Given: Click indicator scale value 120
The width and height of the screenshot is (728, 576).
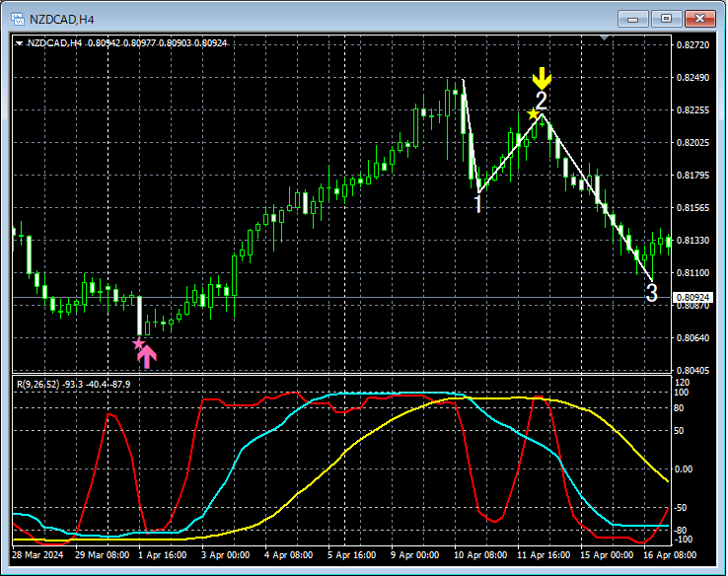Looking at the screenshot, I should (x=683, y=383).
